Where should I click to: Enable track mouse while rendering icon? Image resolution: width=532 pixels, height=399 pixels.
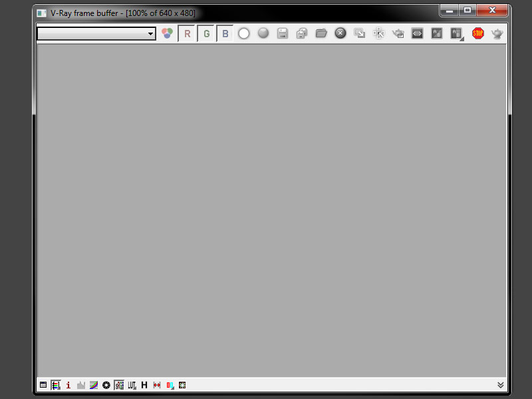click(378, 33)
